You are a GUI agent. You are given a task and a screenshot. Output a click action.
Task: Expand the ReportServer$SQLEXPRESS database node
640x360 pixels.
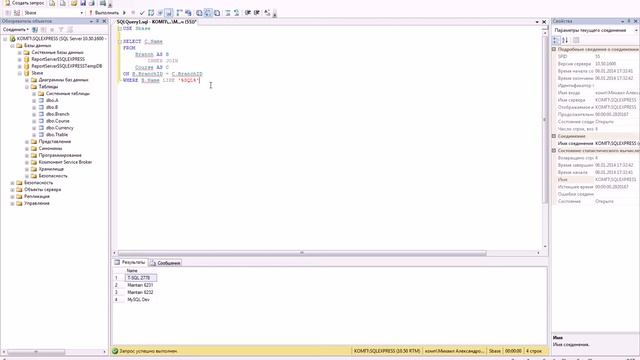coord(20,60)
